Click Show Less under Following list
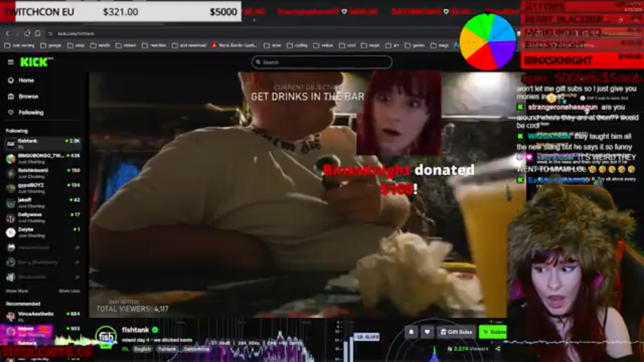Screen dimensions: 644x362 coord(69,291)
